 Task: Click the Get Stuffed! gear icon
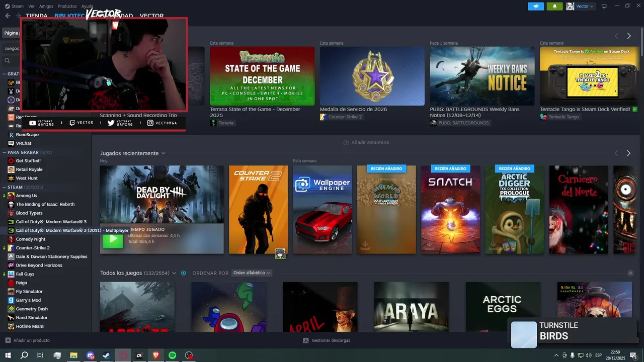[x=11, y=161]
